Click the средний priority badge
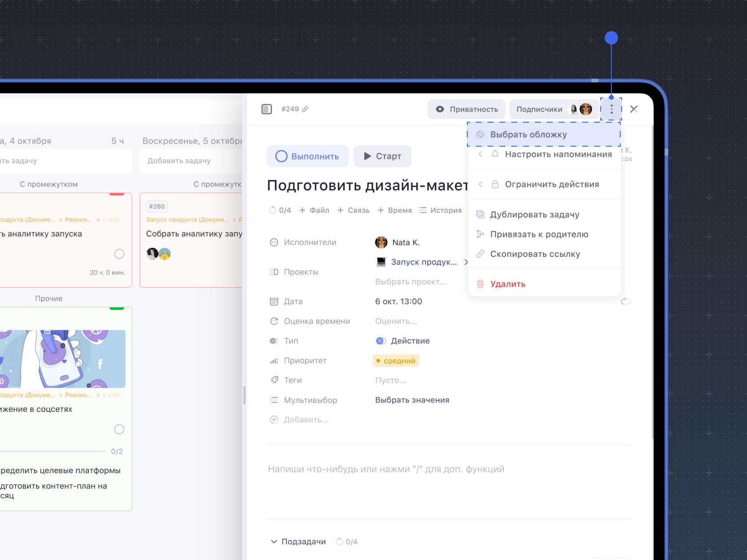 pos(396,361)
